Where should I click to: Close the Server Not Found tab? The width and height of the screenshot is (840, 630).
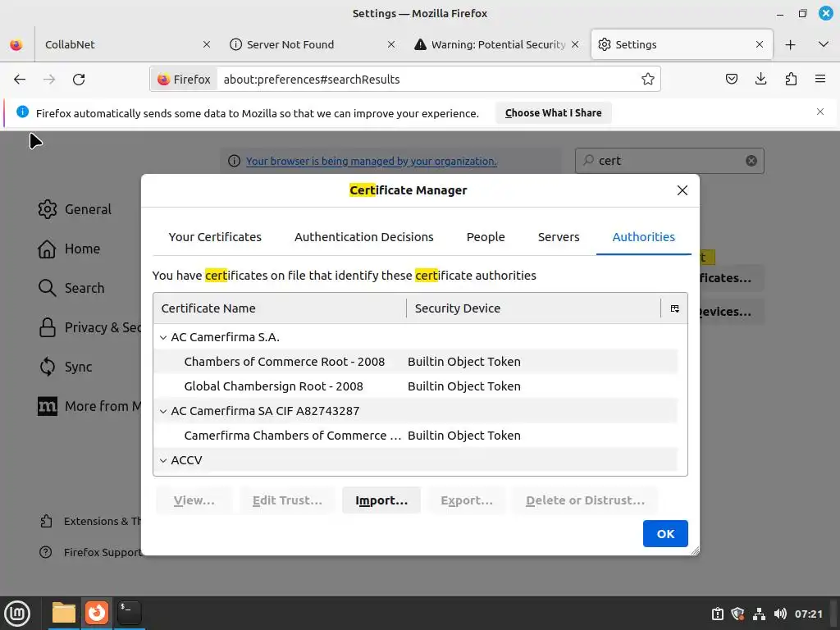[x=391, y=44]
